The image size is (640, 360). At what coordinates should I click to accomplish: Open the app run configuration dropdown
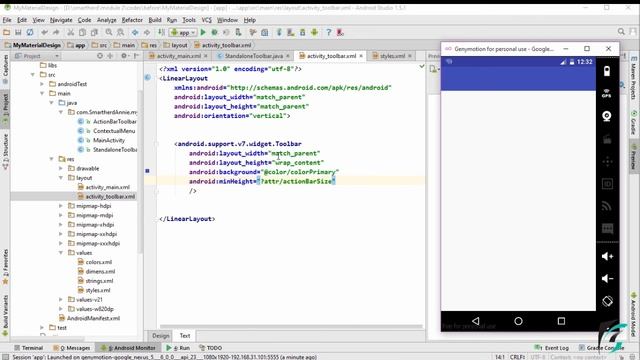click(x=183, y=32)
